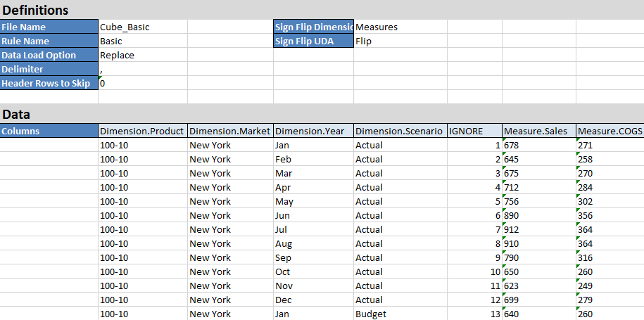Image resolution: width=644 pixels, height=320 pixels.
Task: Select the Dec month cell
Action: pyautogui.click(x=313, y=300)
